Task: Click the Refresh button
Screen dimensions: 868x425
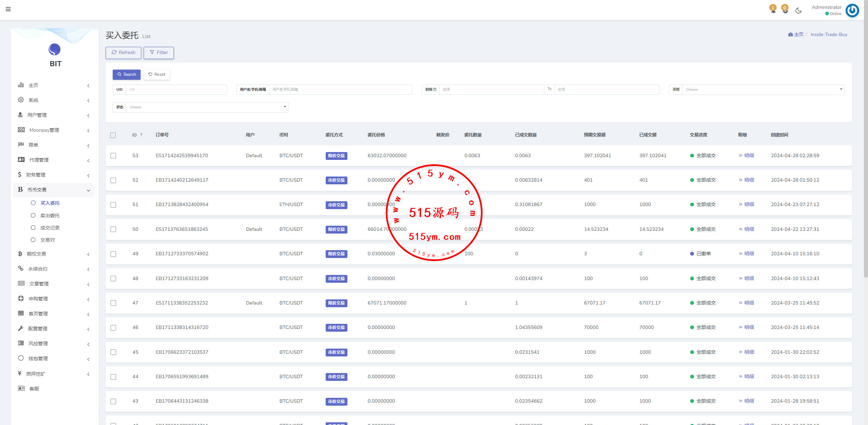Action: coord(123,53)
